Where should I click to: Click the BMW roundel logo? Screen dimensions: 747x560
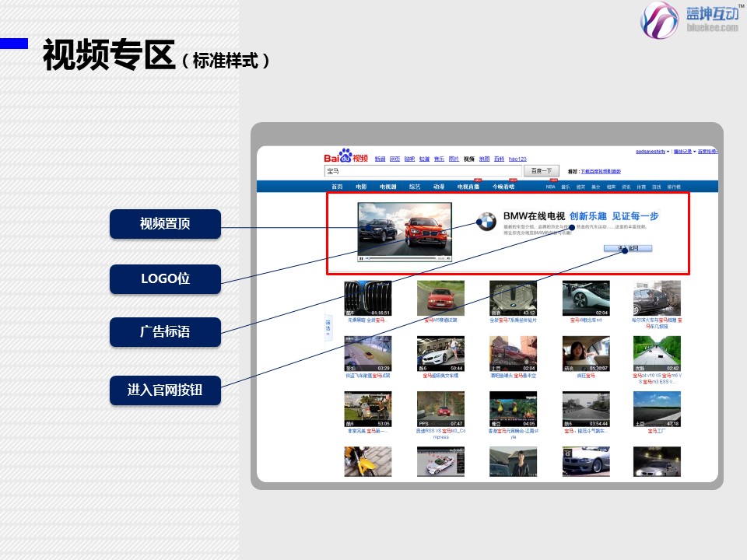pyautogui.click(x=486, y=221)
